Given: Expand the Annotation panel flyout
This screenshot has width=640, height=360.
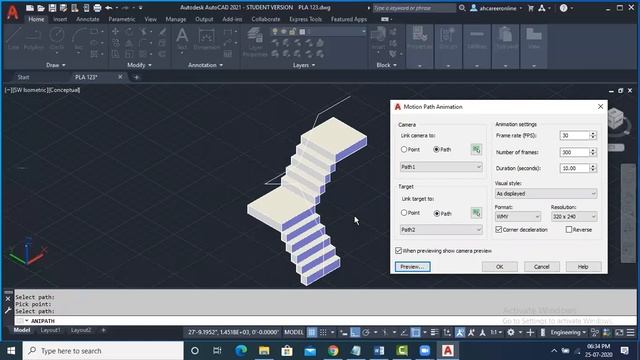Looking at the screenshot, I should tap(205, 65).
